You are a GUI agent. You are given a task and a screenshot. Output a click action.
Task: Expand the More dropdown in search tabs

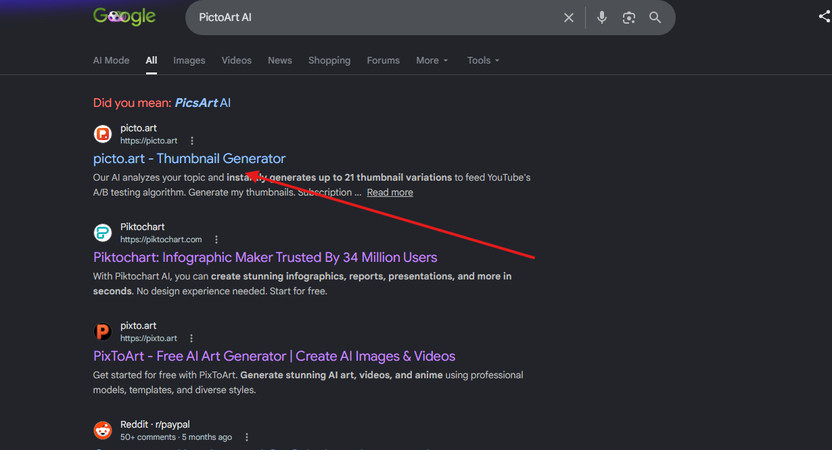pos(432,60)
